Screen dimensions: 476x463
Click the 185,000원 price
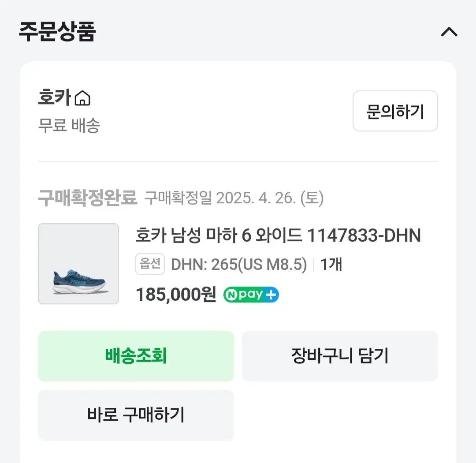(x=176, y=295)
